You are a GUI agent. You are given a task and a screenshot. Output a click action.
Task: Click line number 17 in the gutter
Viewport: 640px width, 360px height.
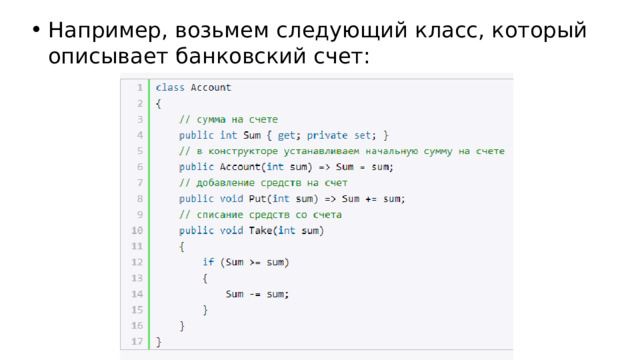pyautogui.click(x=137, y=342)
